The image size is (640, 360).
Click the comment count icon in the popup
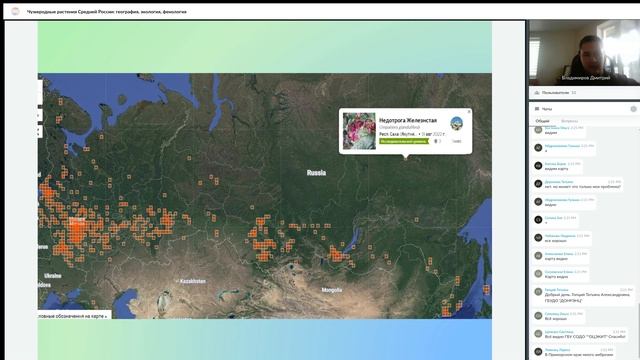coord(437,141)
